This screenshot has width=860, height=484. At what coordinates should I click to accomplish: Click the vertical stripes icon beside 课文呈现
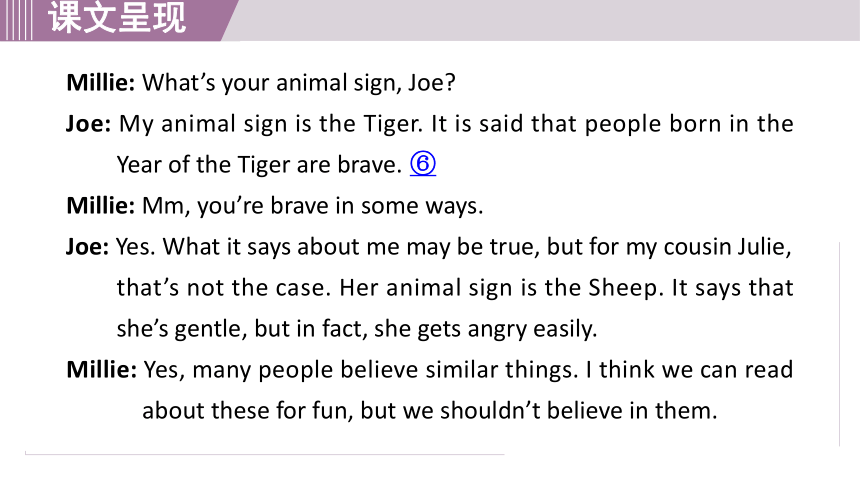coord(16,20)
